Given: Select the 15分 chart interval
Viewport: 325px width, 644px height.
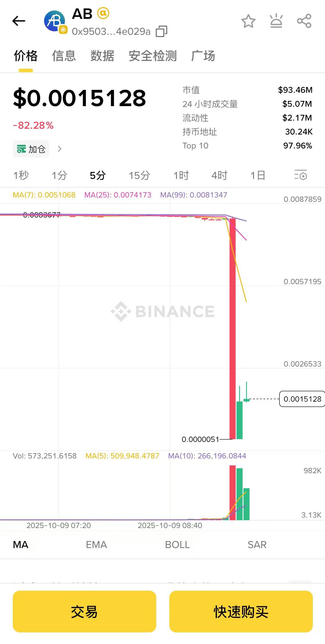Looking at the screenshot, I should point(139,175).
